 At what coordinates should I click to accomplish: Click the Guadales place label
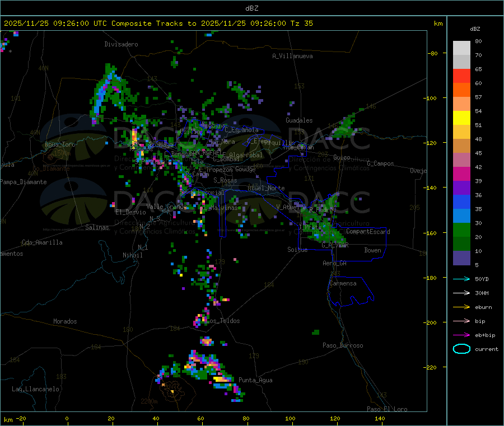coord(299,120)
